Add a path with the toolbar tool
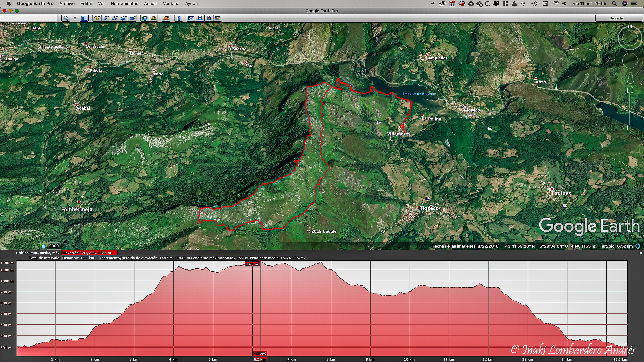644x362 pixels. pyautogui.click(x=115, y=18)
